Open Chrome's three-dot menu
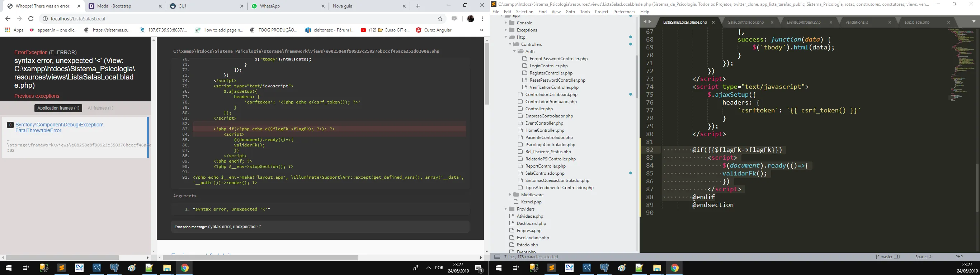980x275 pixels. (482, 19)
